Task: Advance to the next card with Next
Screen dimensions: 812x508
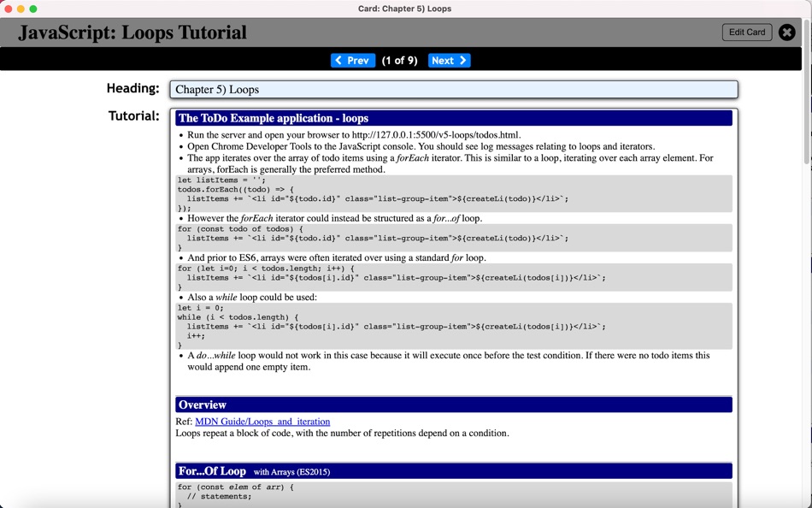Action: (x=449, y=61)
